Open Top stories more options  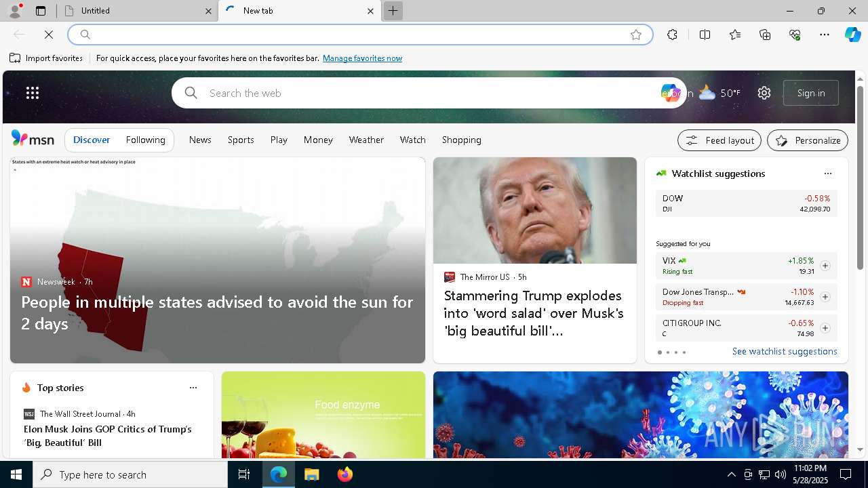pos(193,388)
